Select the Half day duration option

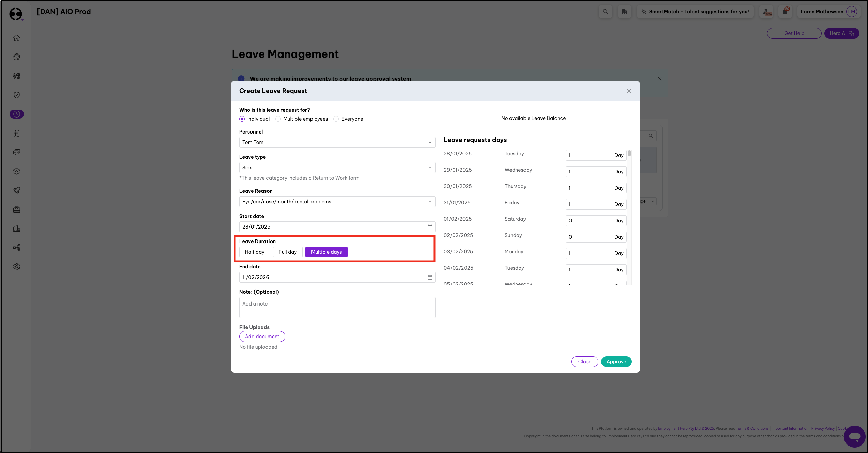click(x=255, y=252)
